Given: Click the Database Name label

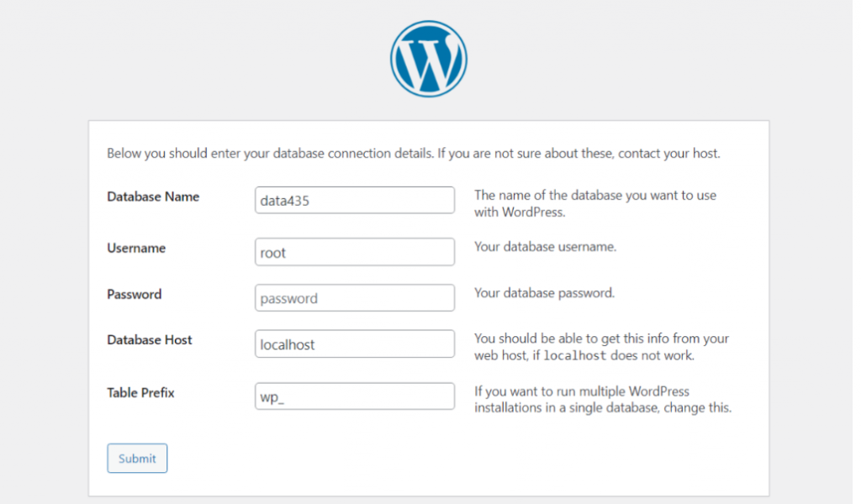Looking at the screenshot, I should tap(152, 197).
